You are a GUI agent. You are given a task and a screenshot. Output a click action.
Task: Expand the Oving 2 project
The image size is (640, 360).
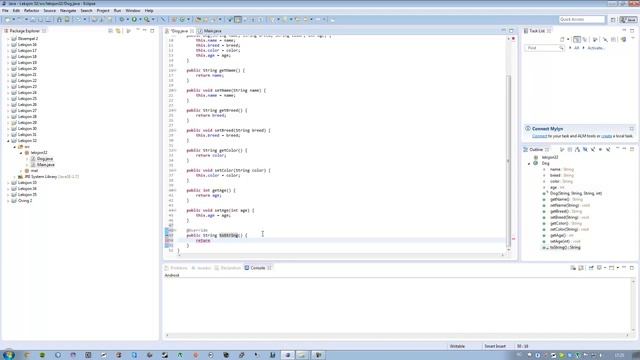(x=8, y=201)
